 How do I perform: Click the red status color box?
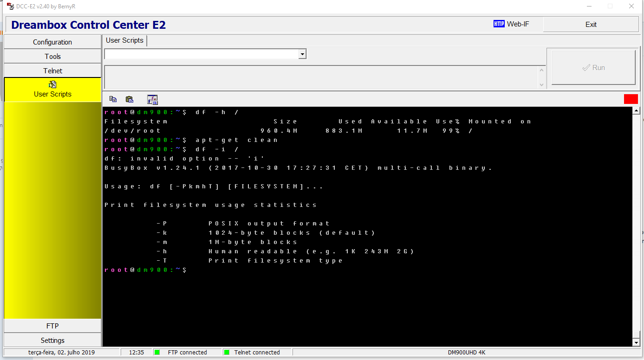click(x=631, y=99)
